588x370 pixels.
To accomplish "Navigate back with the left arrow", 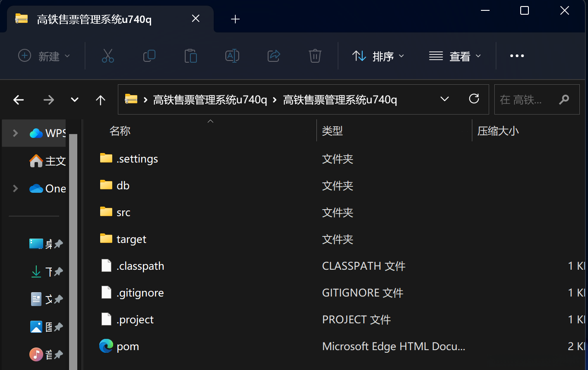I will (x=19, y=100).
